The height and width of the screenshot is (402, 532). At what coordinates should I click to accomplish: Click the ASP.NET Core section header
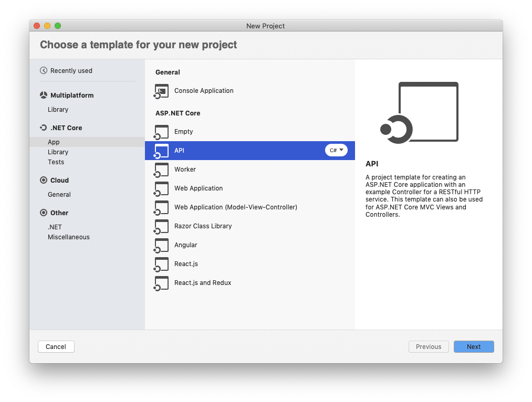click(178, 113)
